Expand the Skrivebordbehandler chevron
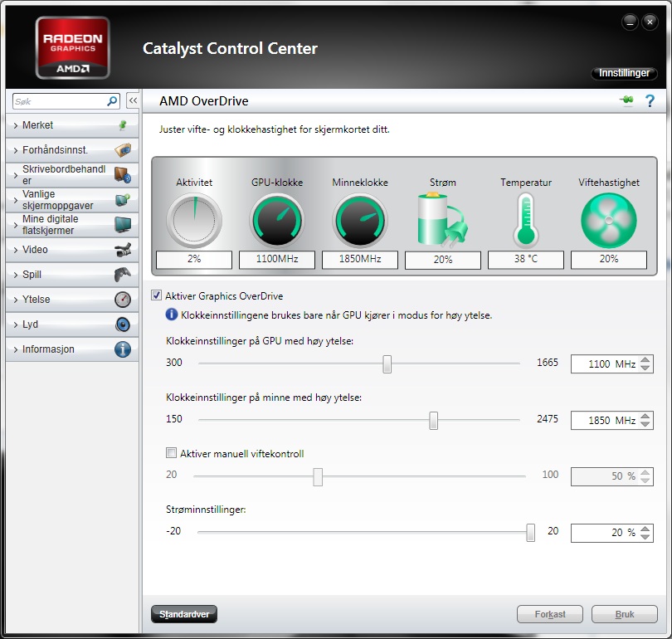This screenshot has height=639, width=672. point(16,175)
